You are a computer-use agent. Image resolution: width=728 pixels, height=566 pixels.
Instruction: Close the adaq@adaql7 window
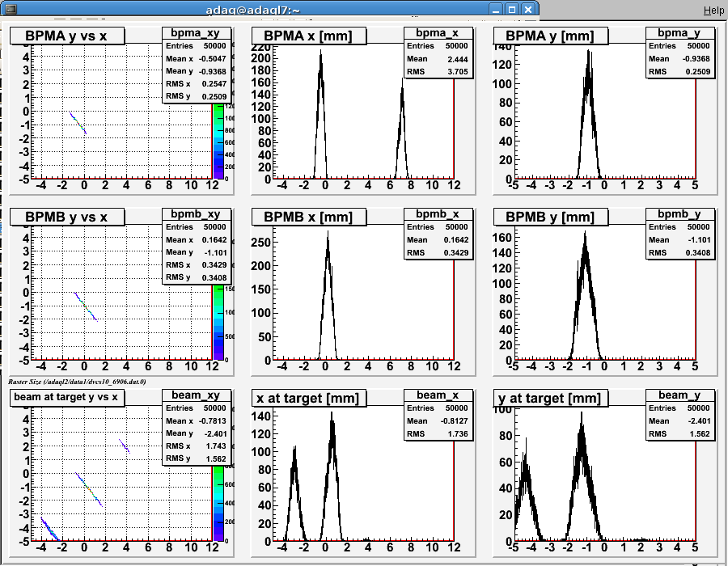pos(528,9)
